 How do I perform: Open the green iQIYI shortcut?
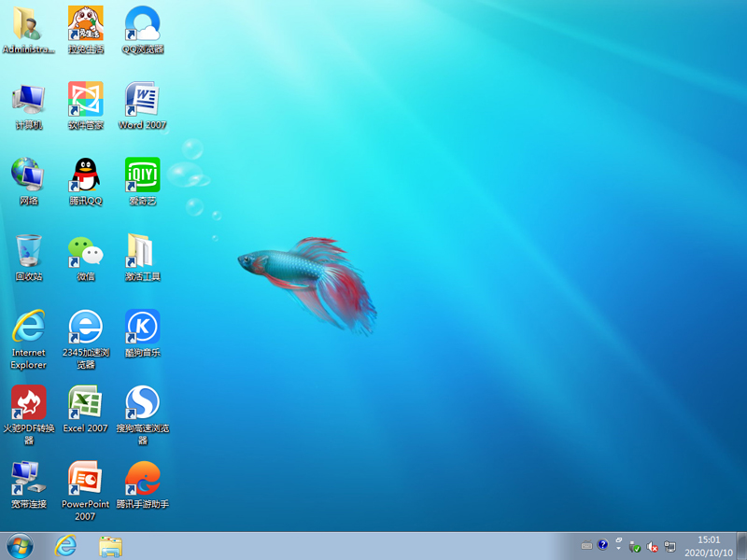point(142,175)
